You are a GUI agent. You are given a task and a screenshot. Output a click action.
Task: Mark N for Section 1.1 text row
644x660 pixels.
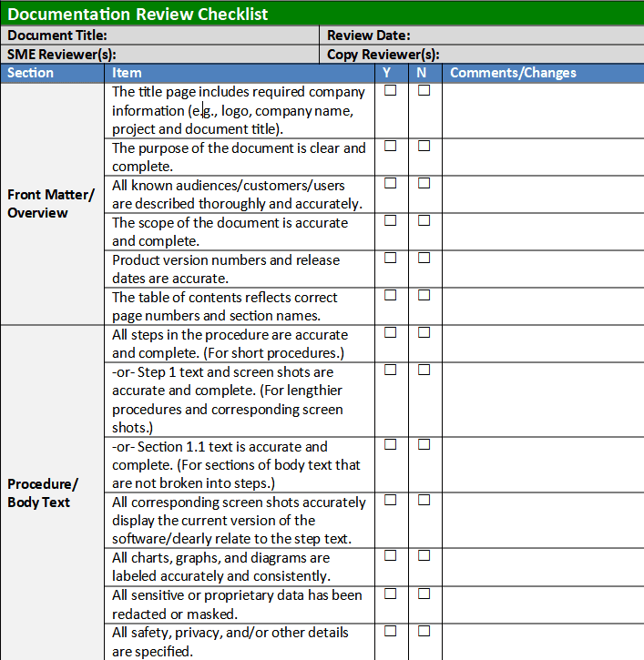[424, 444]
